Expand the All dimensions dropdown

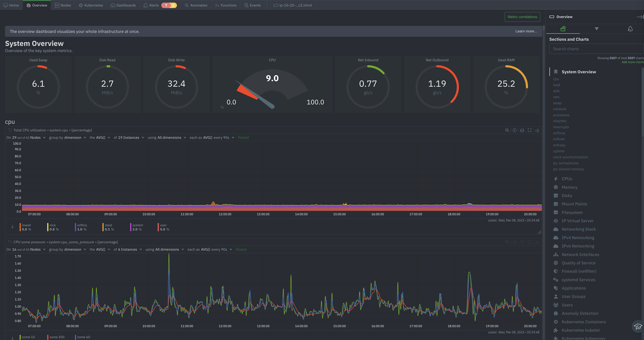(x=170, y=137)
